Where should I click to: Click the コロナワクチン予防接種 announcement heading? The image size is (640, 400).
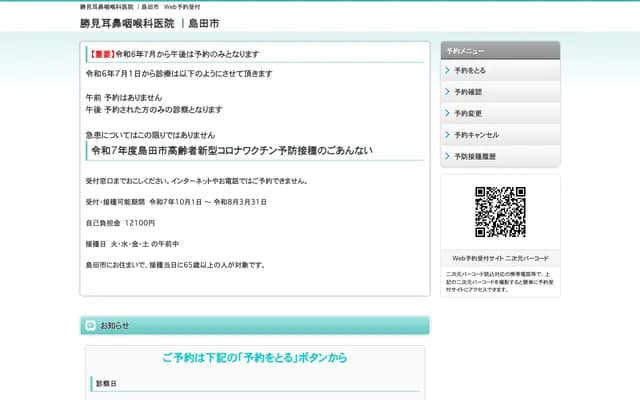tap(232, 151)
